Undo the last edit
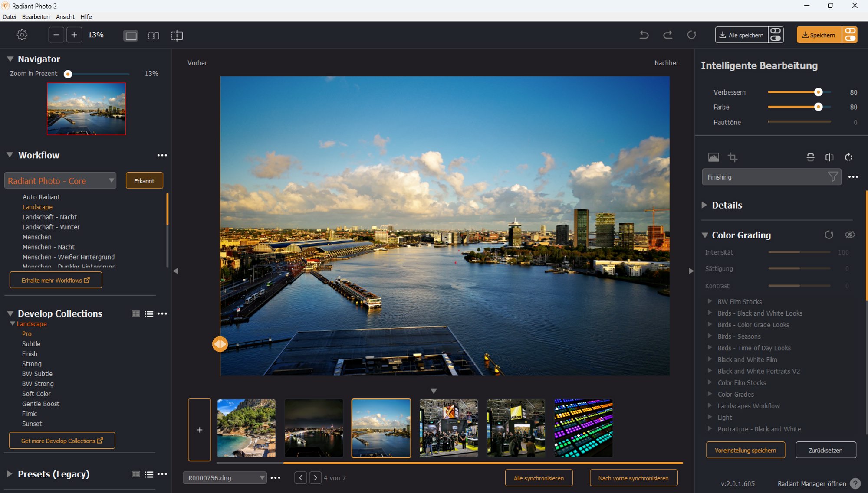Screen dimensions: 868x493 pos(644,35)
